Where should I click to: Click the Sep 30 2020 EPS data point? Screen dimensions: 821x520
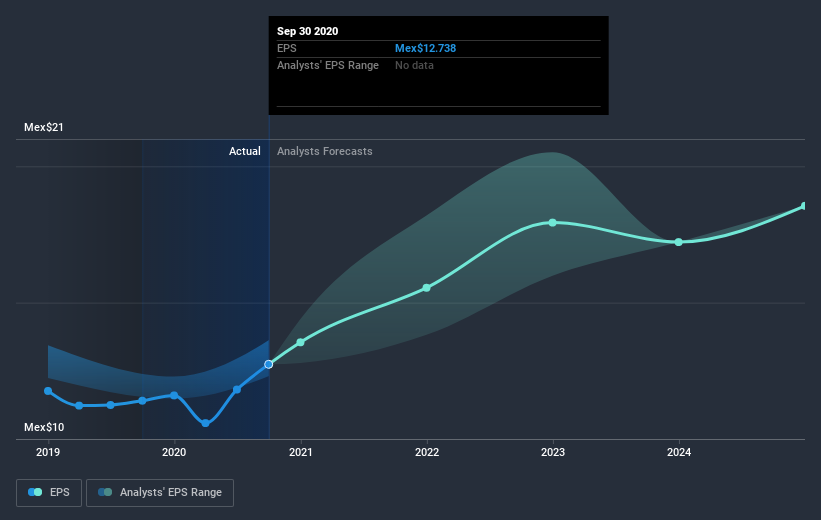pos(269,364)
